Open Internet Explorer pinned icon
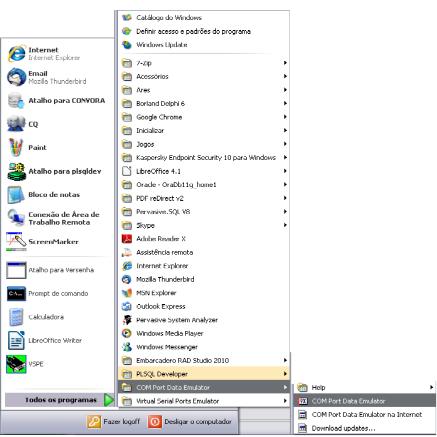Viewport: 437px width, 437px height. point(17,54)
